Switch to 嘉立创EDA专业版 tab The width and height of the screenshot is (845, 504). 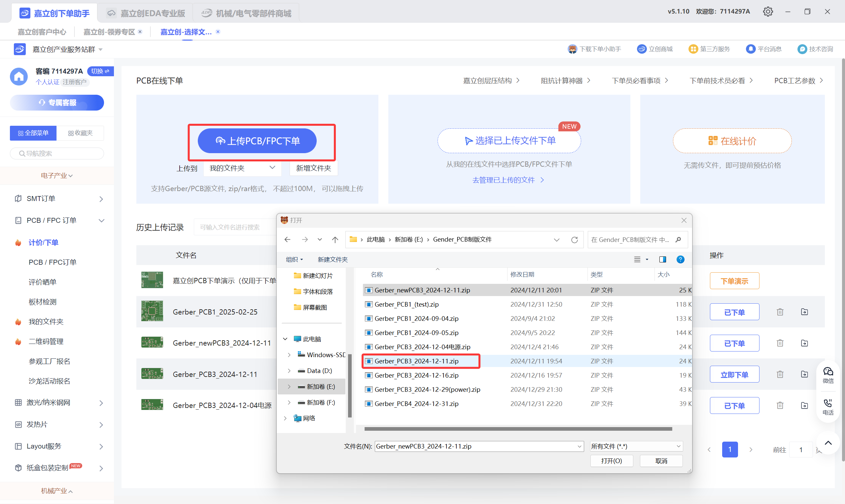click(146, 13)
